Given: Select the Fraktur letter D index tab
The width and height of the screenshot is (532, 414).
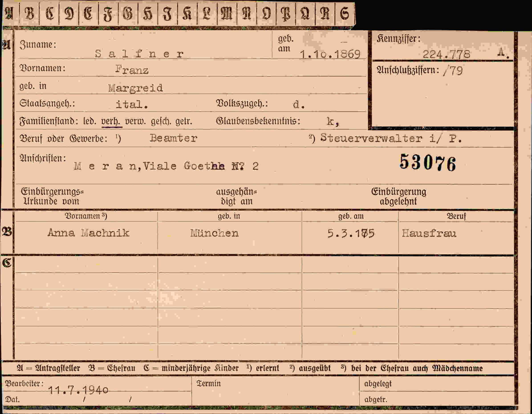Looking at the screenshot, I should click(69, 13).
